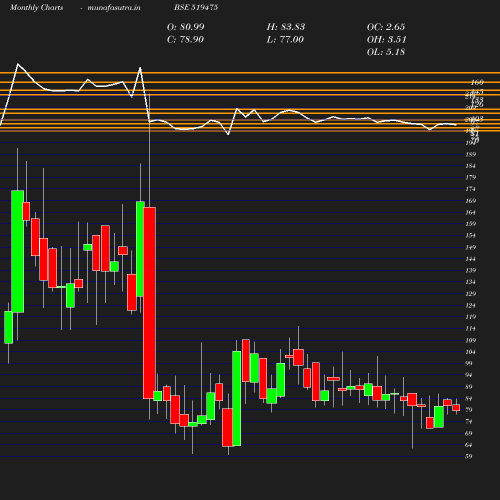Click the 84 price axis label
500x500 pixels.
pyautogui.click(x=469, y=398)
